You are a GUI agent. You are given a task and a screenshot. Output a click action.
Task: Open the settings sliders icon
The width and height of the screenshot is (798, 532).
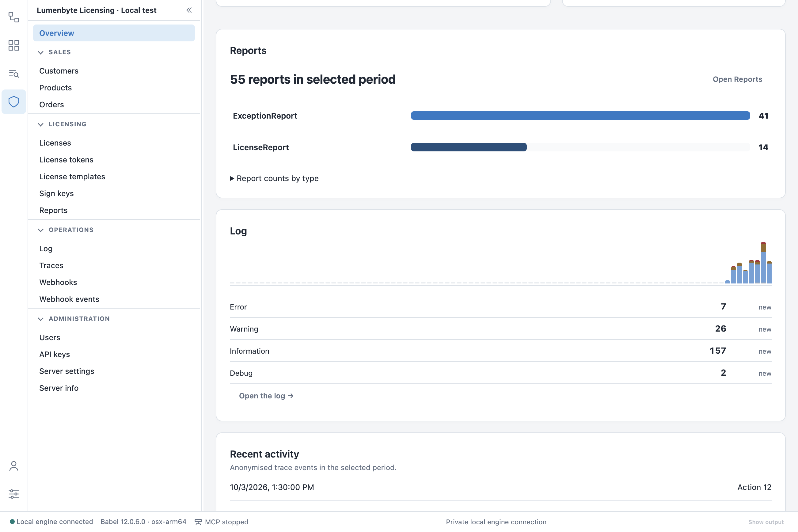(x=13, y=494)
